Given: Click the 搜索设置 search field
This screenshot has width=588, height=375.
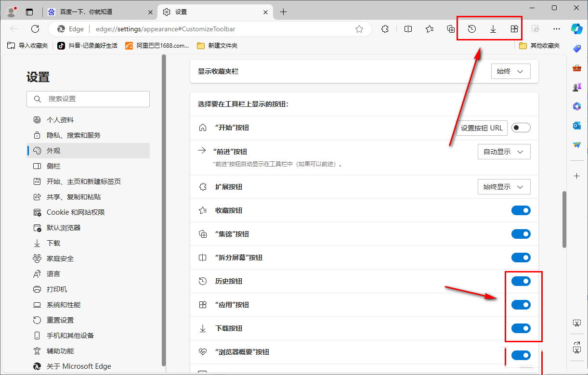Looking at the screenshot, I should pyautogui.click(x=88, y=99).
